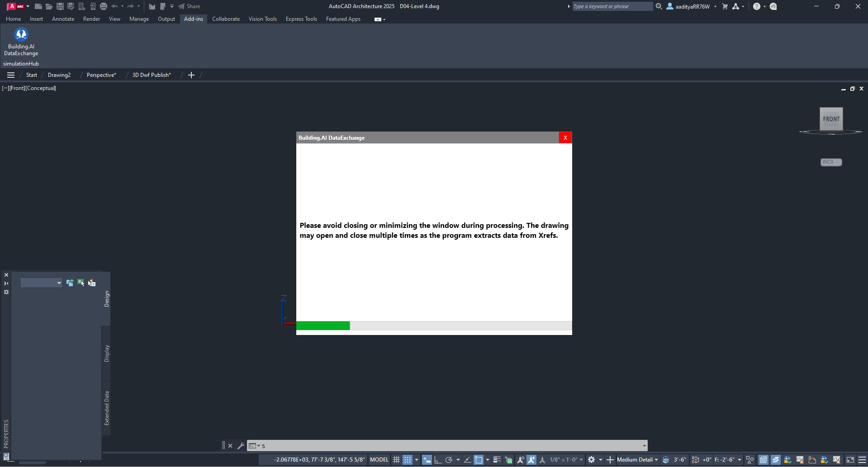This screenshot has width=868, height=467.
Task: Open the status bar Customization menu
Action: point(862,460)
